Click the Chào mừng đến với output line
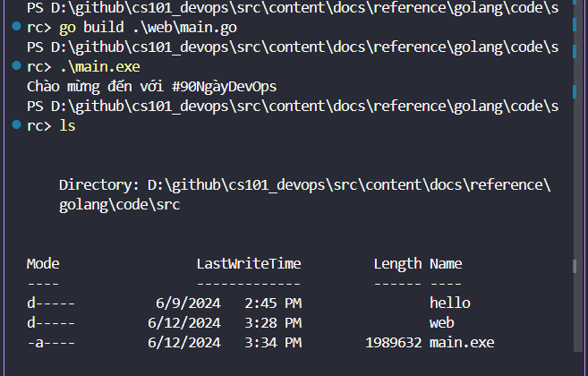Image resolution: width=588 pixels, height=376 pixels. click(x=152, y=87)
